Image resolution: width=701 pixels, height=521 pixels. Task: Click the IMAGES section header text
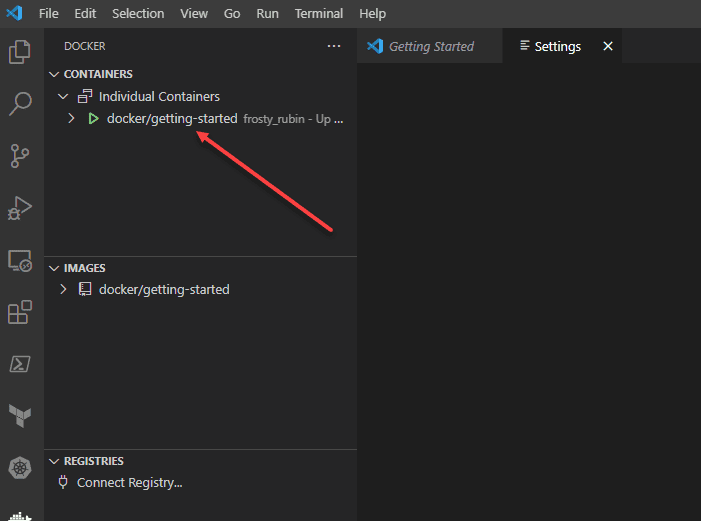pos(84,268)
